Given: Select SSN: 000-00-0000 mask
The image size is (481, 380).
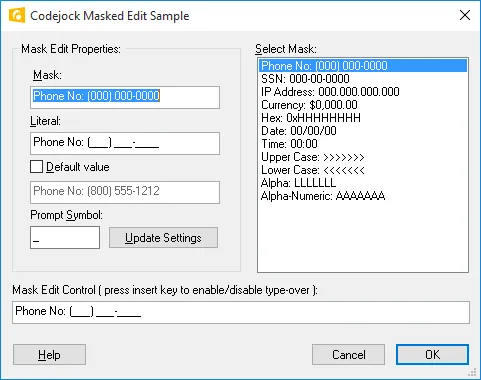Looking at the screenshot, I should coord(363,79).
